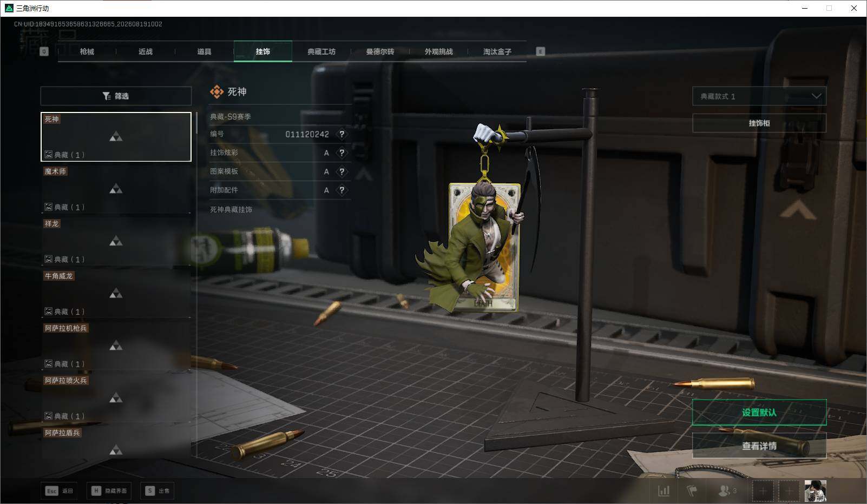Click the 三角洲行动 app icon in title bar

click(9, 8)
